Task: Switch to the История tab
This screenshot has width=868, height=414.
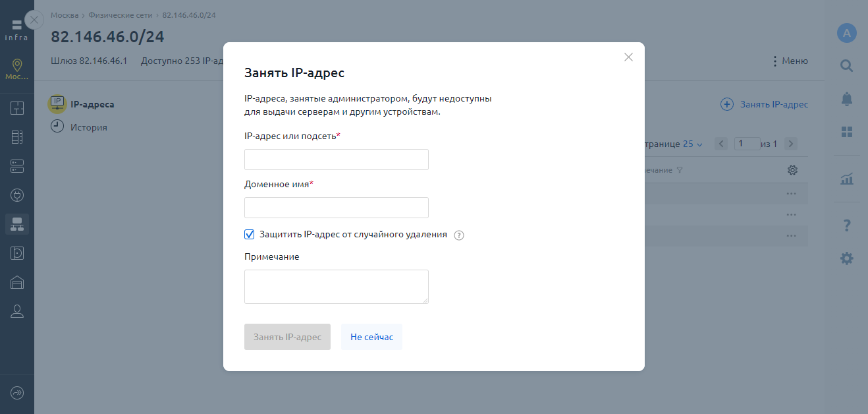Action: coord(88,127)
